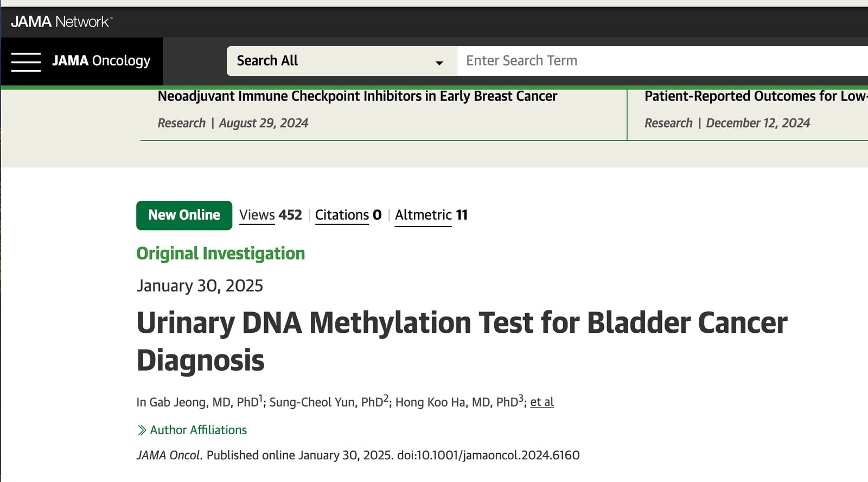Open the JAMA Oncology journal home

(101, 61)
